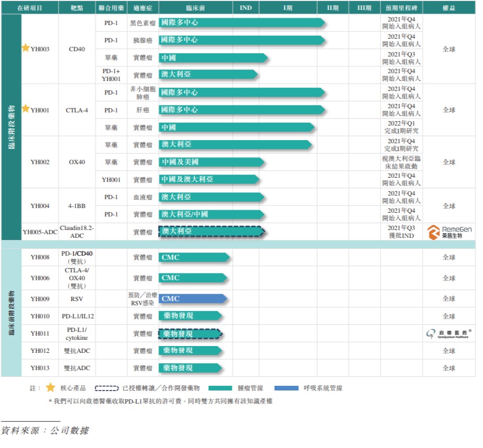Select the 預期里程碑 column header
This screenshot has width=483, height=448.
point(401,8)
